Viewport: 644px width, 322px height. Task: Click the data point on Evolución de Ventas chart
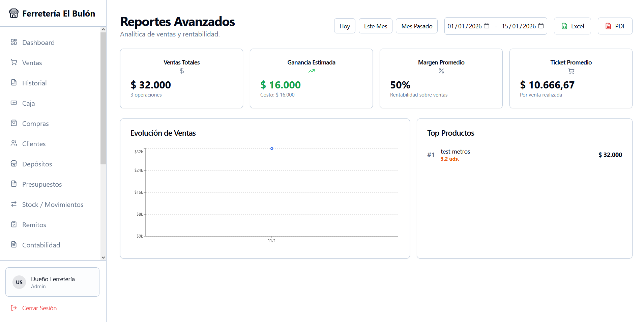pyautogui.click(x=272, y=149)
